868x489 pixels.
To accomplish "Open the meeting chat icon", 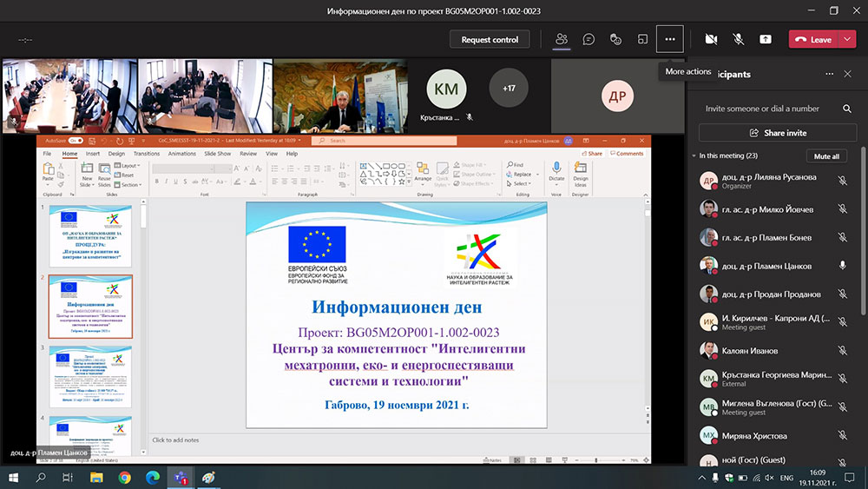I will [x=589, y=39].
